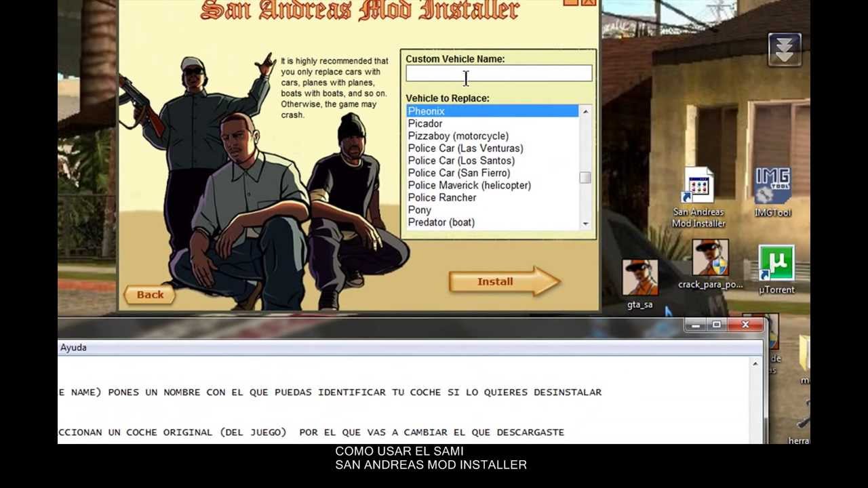Click the vehicle list scrollbar thumb

pyautogui.click(x=585, y=178)
